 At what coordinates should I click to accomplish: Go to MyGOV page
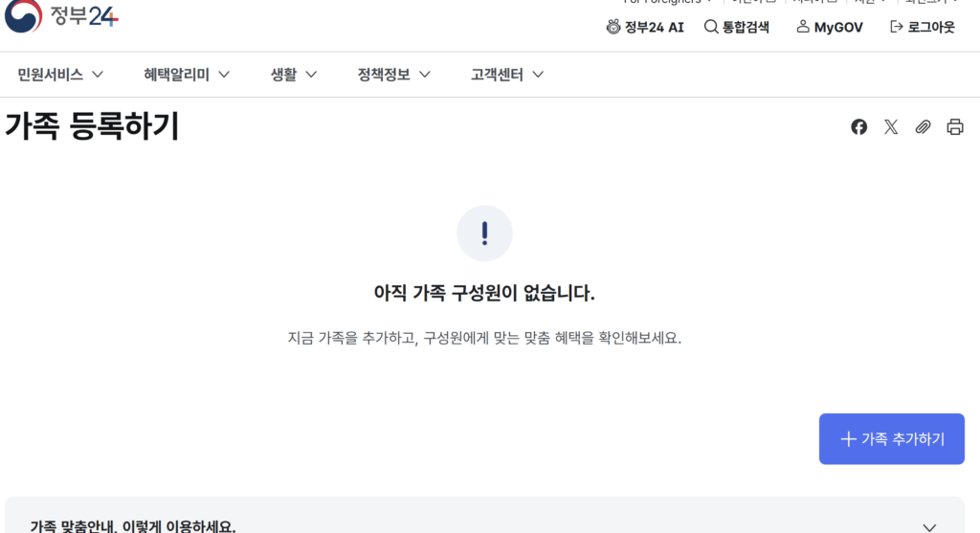pyautogui.click(x=830, y=27)
